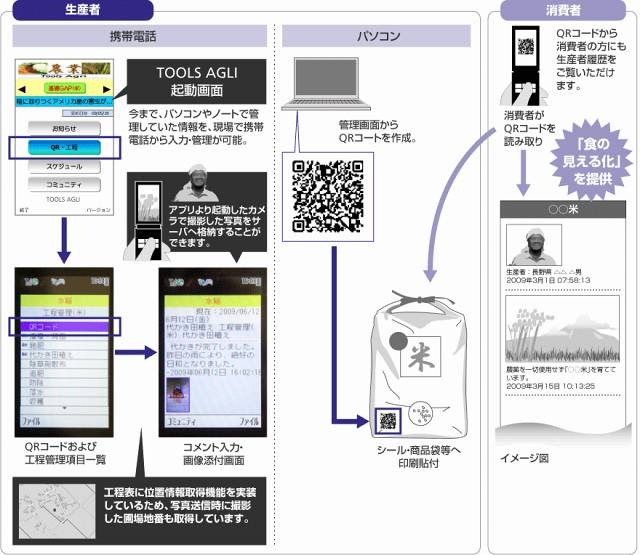Select the blue QR・工程 button
Screen dimensions: 640x555
64,147
